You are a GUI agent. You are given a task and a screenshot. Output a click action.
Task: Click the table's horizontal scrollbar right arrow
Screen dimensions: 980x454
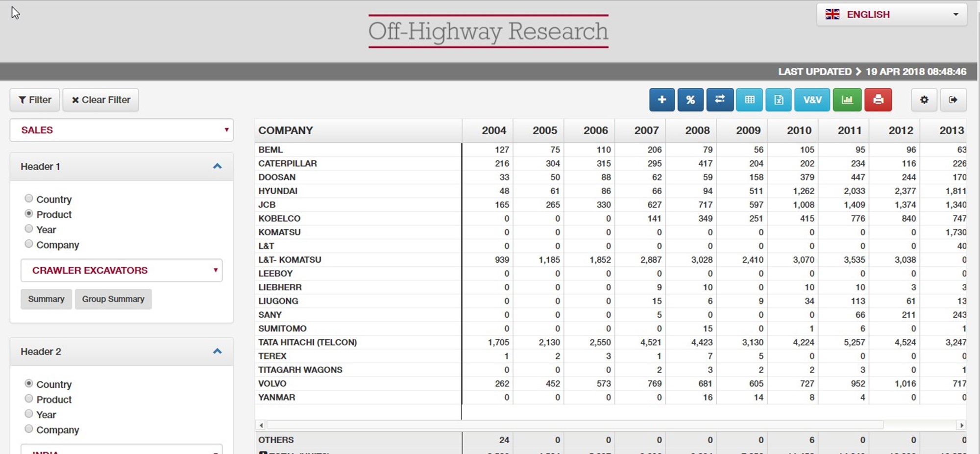961,425
